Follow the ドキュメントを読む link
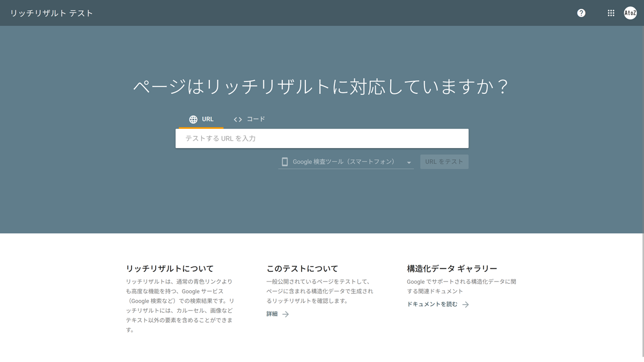Image resolution: width=644 pixels, height=362 pixels. (432, 304)
